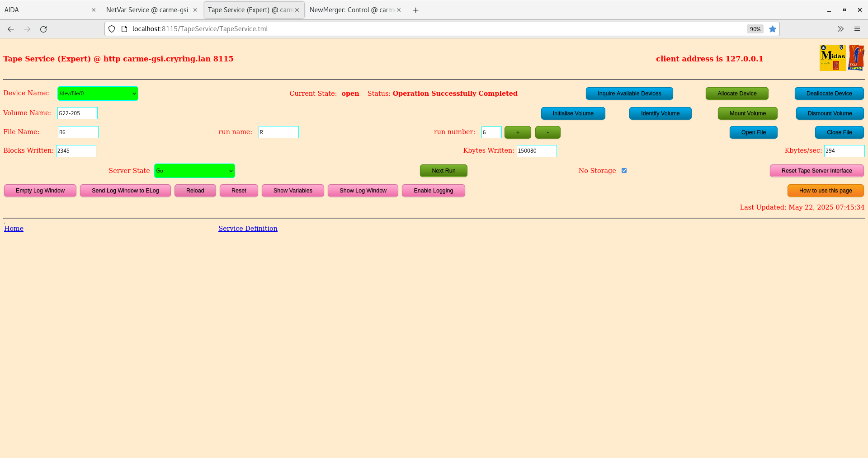Open the Device Name dropdown

point(98,93)
